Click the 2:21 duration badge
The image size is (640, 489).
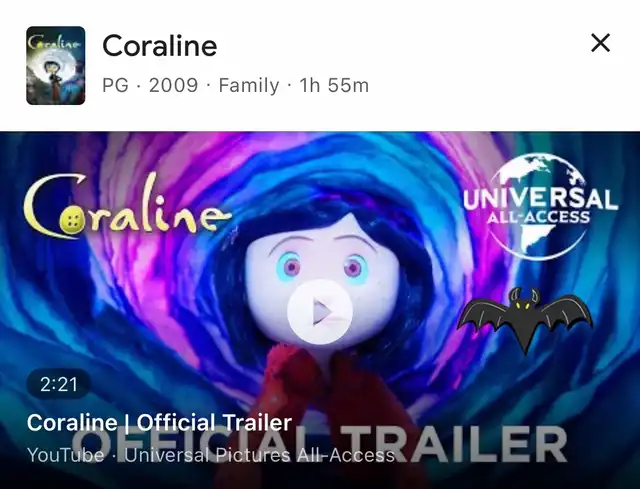[58, 385]
